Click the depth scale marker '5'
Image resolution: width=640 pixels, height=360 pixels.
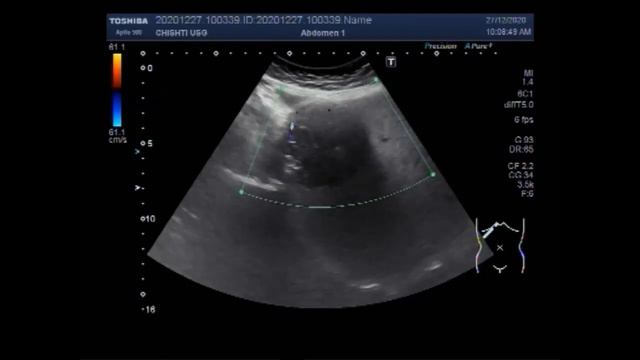coord(150,144)
